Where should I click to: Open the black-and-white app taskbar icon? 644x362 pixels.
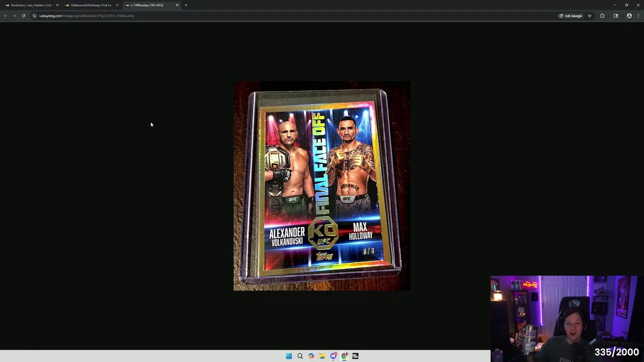tap(355, 356)
